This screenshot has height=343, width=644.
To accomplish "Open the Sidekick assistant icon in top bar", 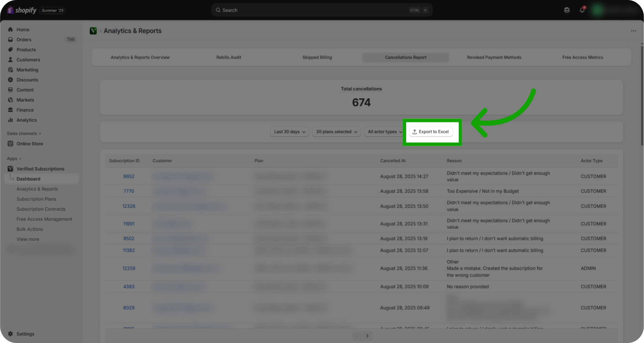I will click(x=567, y=10).
